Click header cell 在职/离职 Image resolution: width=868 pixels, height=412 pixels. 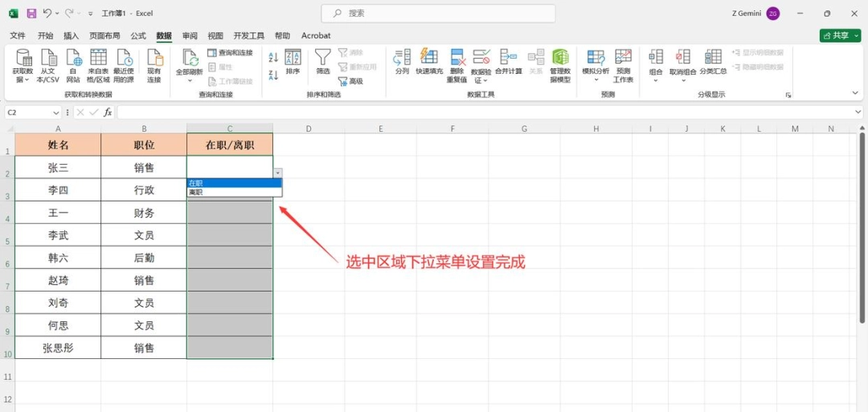230,145
